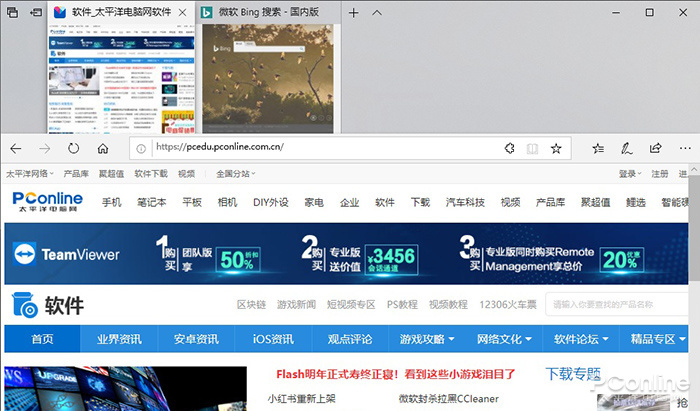Open 相机 channel
Viewport: 700px width, 411px height.
click(227, 203)
